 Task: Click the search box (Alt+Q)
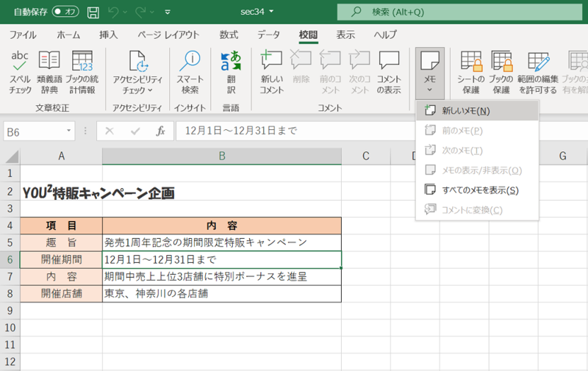pyautogui.click(x=460, y=12)
